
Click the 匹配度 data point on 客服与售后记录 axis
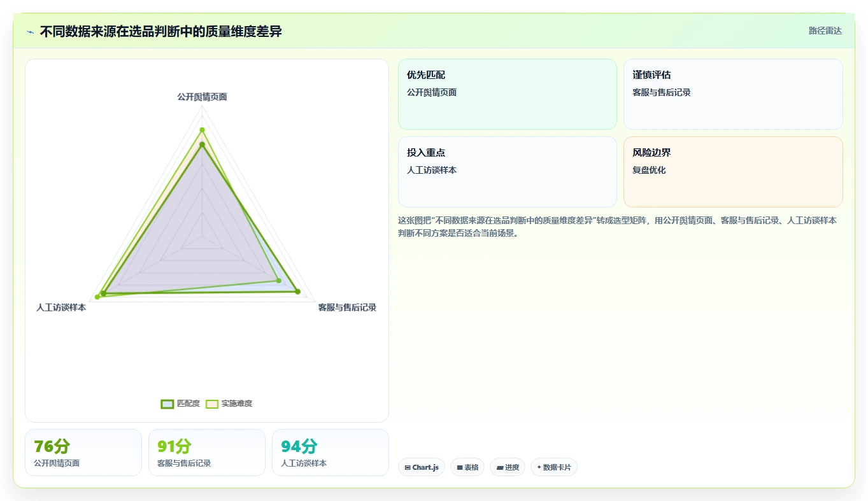[x=297, y=292]
